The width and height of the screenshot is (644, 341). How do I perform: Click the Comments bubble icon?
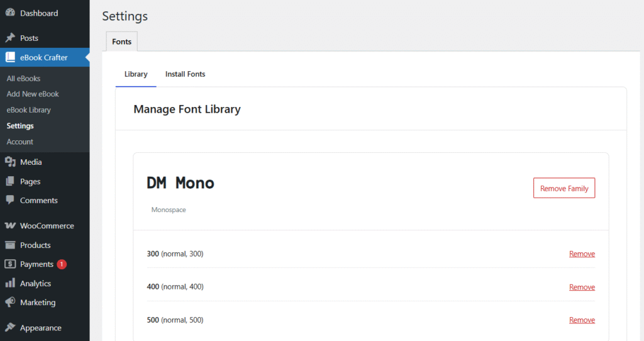(10, 200)
